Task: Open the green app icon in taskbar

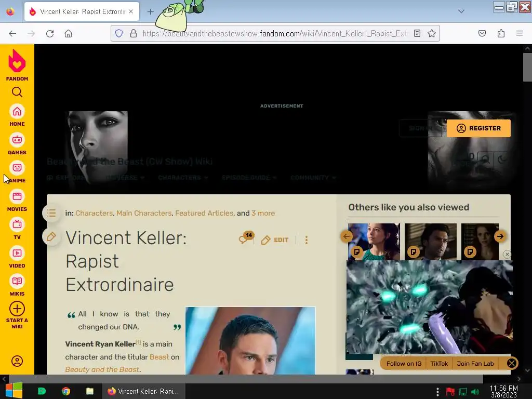Action: (42, 391)
